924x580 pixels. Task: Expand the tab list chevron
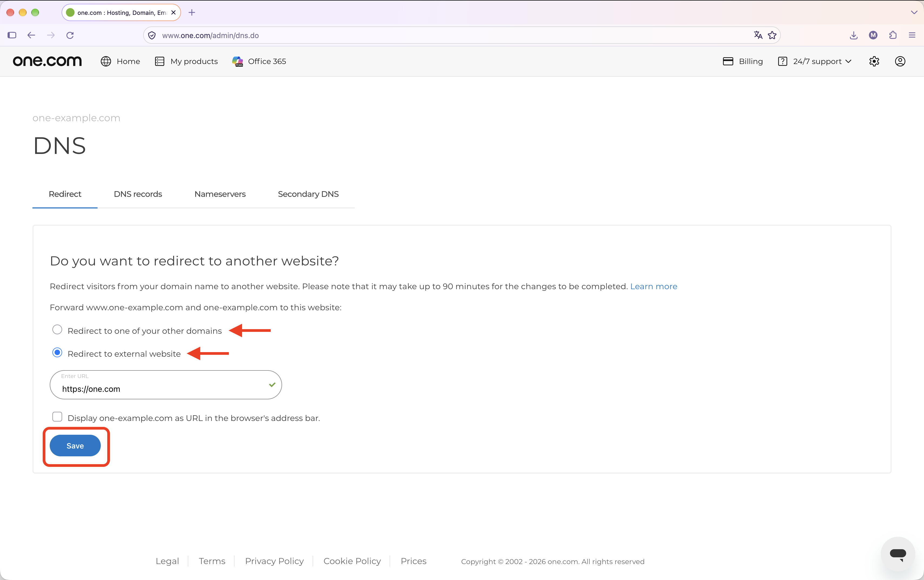coord(914,13)
